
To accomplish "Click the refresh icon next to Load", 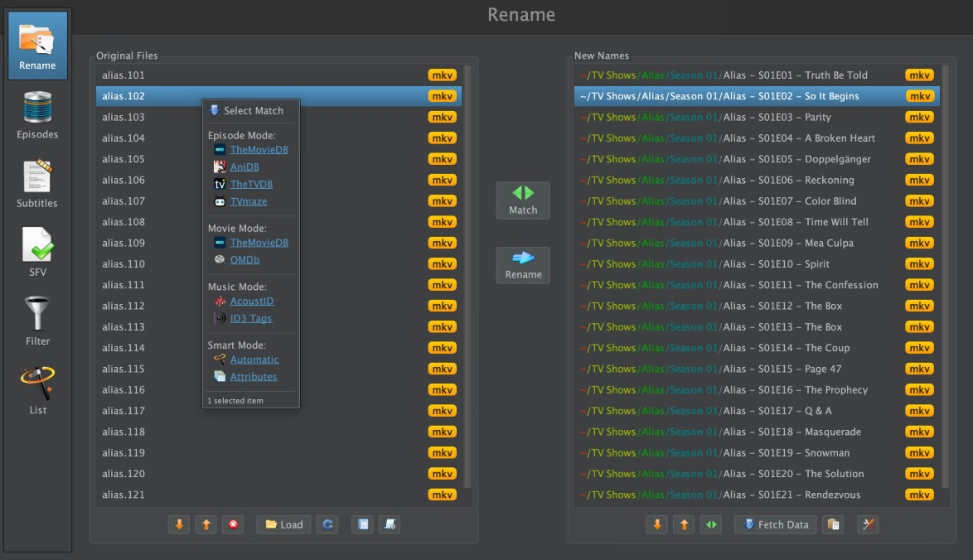I will coord(327,524).
